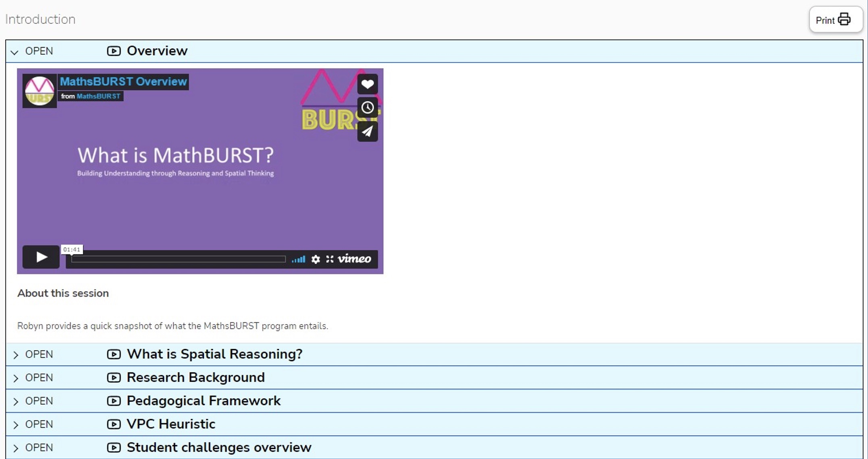The height and width of the screenshot is (459, 868).
Task: Click the About this session heading
Action: [x=63, y=293]
